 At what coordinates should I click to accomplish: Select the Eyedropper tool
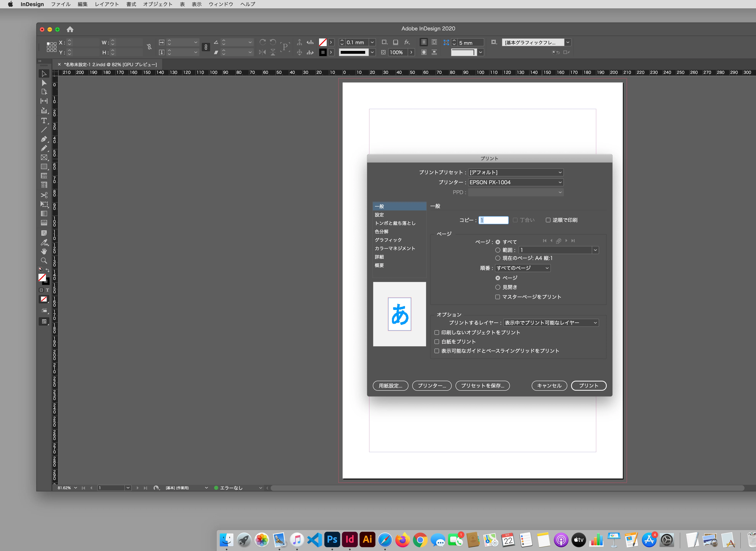[44, 242]
